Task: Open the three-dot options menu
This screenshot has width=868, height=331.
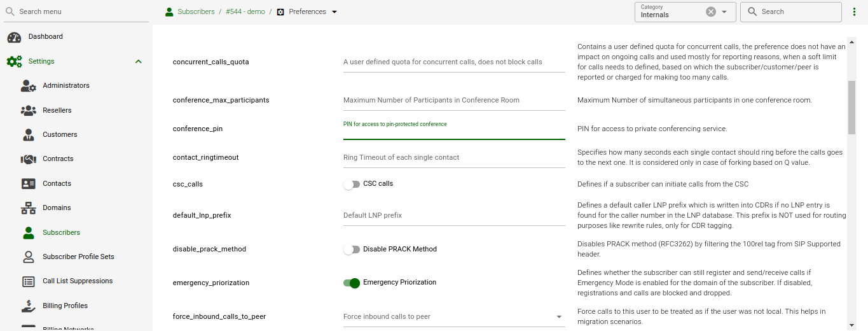Action: click(854, 12)
